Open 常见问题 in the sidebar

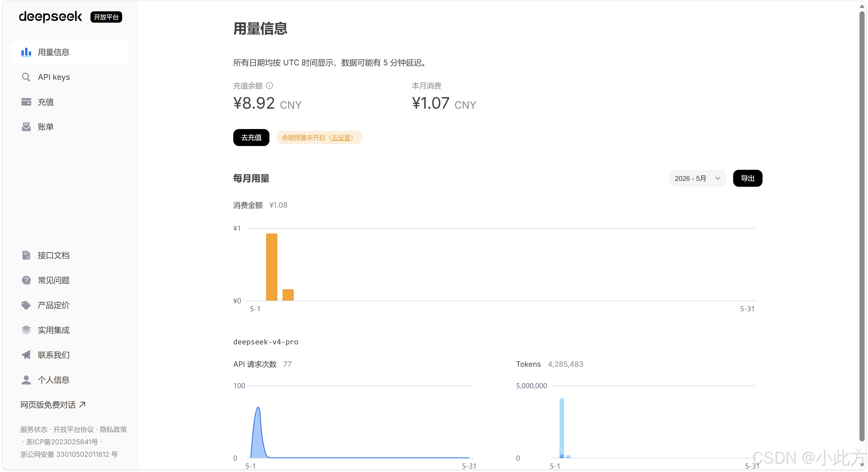pos(70,280)
